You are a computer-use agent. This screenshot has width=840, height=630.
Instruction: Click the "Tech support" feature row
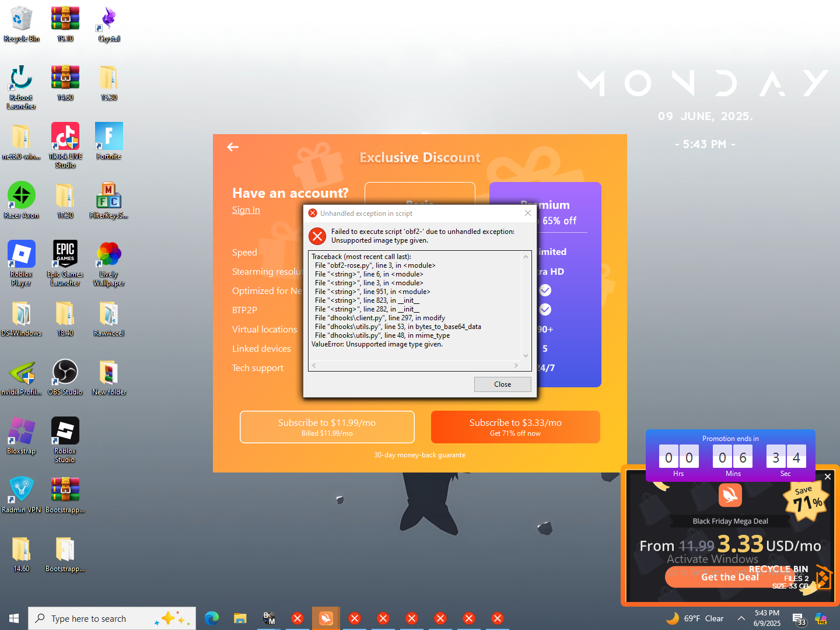[x=258, y=368]
